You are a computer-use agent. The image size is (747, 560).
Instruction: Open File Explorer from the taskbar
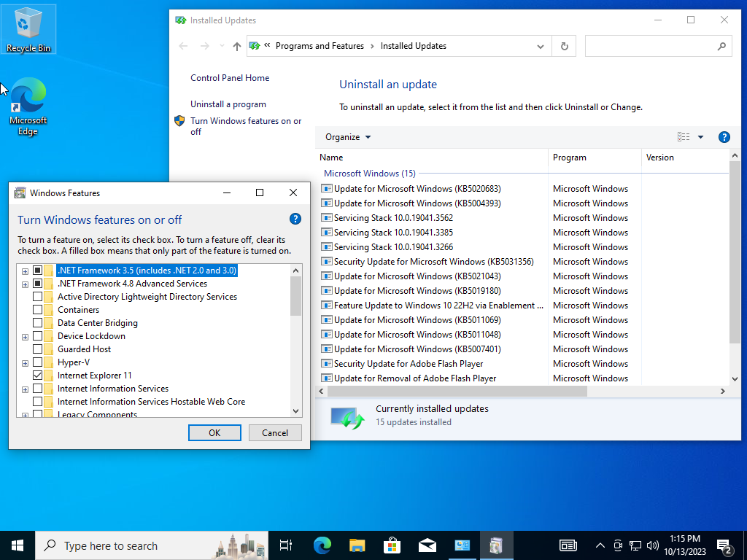357,545
